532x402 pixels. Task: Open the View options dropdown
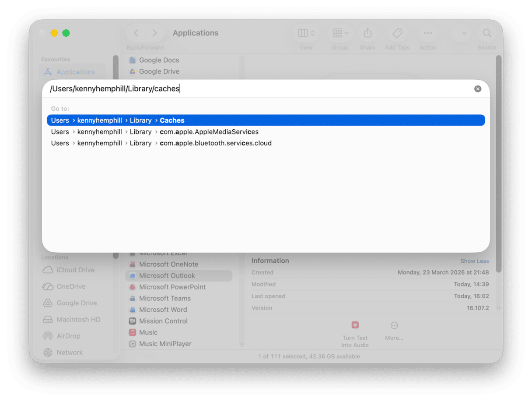click(306, 33)
